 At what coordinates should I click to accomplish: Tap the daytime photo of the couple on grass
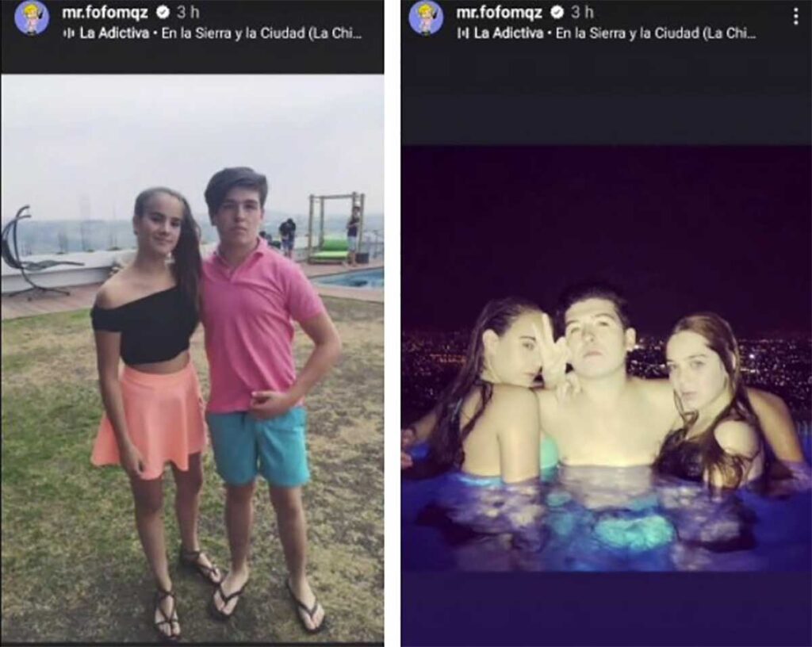pos(192,358)
